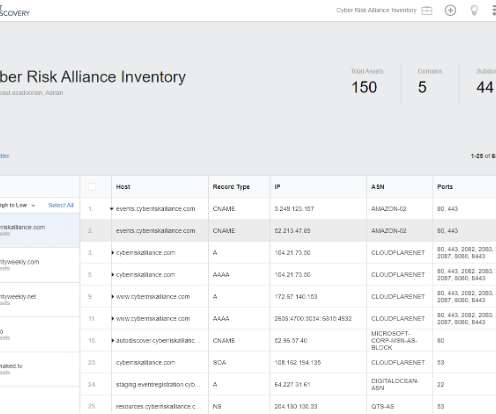This screenshot has width=496, height=414.
Task: Click the Select All link
Action: [x=61, y=205]
